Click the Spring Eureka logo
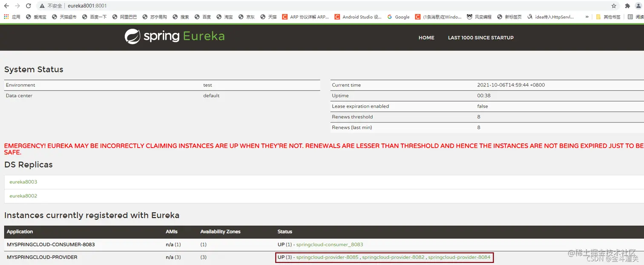Viewport: 644px width, 265px height. click(x=175, y=37)
